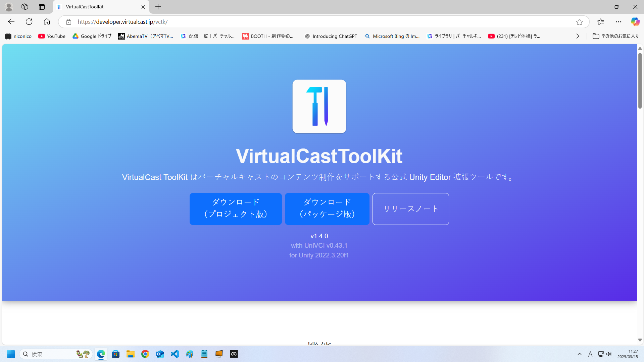Screen dimensions: 644x362
Task: Open the network status tray icon
Action: [x=601, y=354]
